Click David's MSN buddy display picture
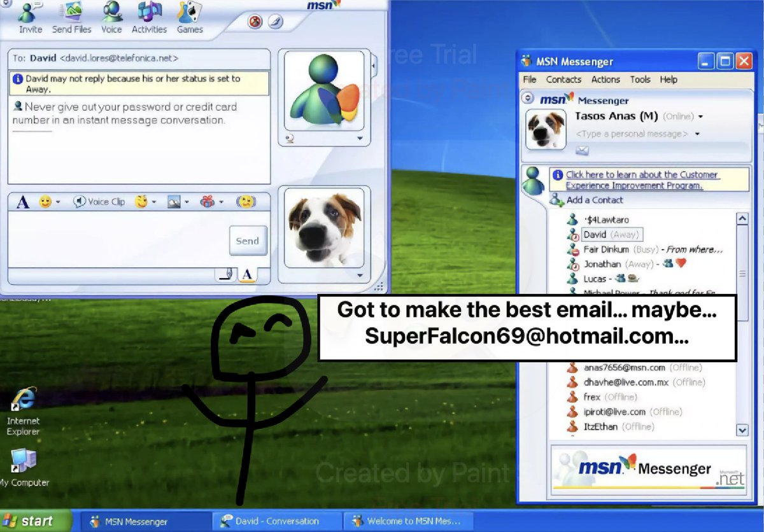Image resolution: width=764 pixels, height=532 pixels. point(325,90)
